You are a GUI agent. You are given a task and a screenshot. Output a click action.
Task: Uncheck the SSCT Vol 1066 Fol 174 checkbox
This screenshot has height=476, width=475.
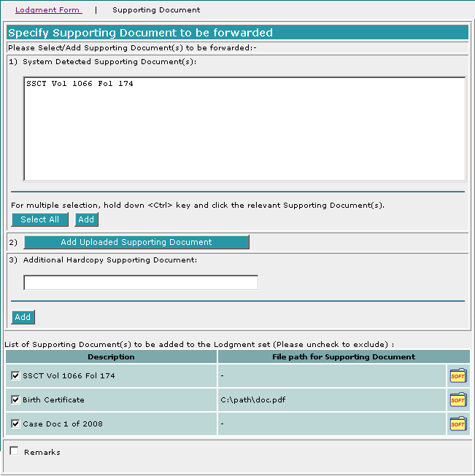click(16, 376)
